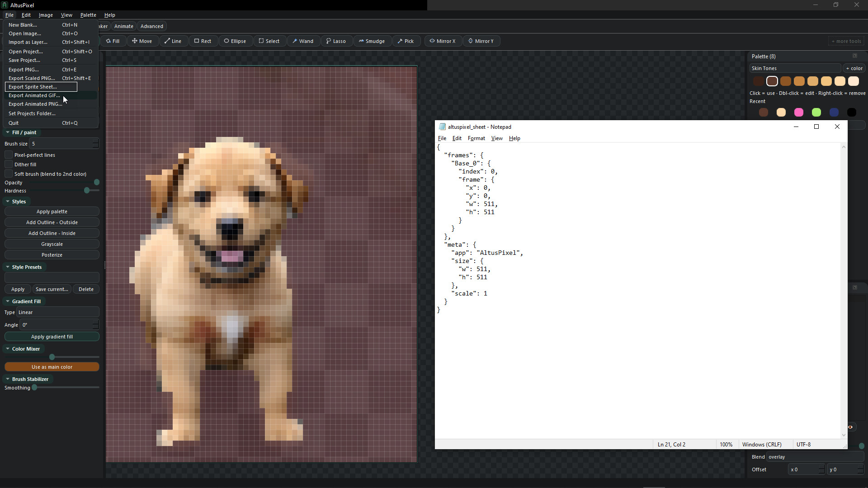This screenshot has width=868, height=488.
Task: Pop out the Palette panel
Action: [x=854, y=56]
